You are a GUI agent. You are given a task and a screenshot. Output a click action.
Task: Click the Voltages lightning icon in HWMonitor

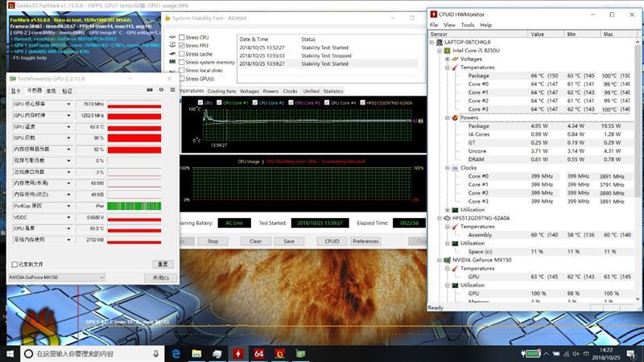tap(455, 59)
